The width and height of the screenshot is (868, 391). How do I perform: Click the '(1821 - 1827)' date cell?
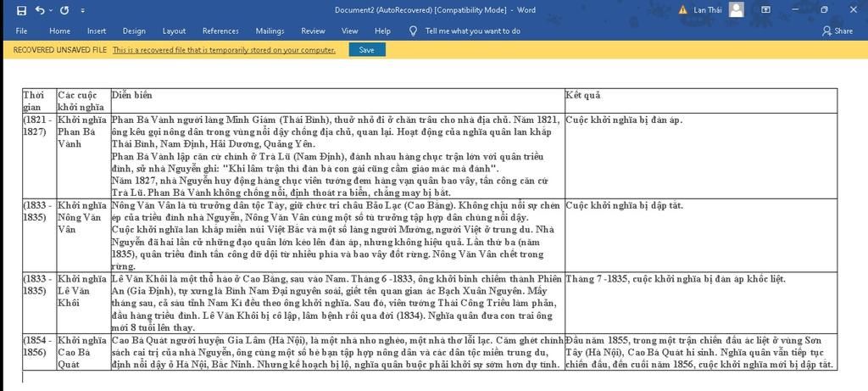coord(39,156)
